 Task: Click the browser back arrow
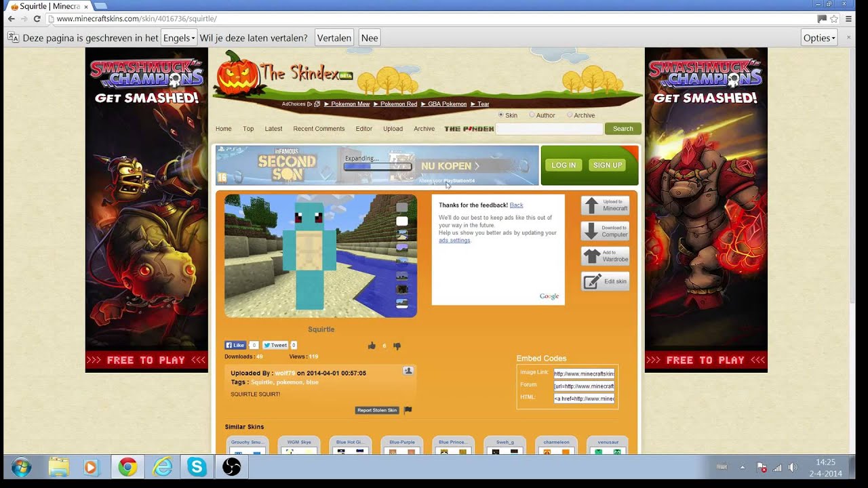click(x=11, y=19)
